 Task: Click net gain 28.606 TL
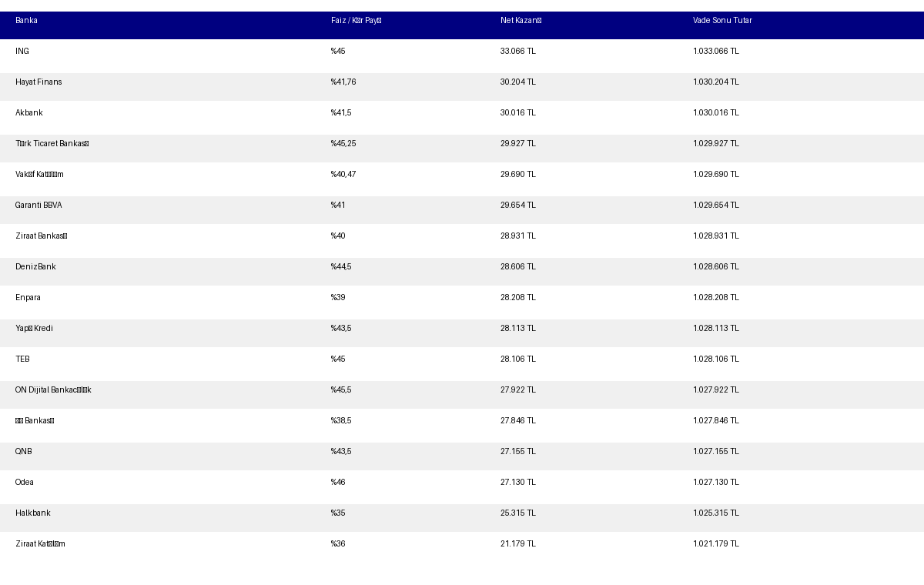coord(518,267)
